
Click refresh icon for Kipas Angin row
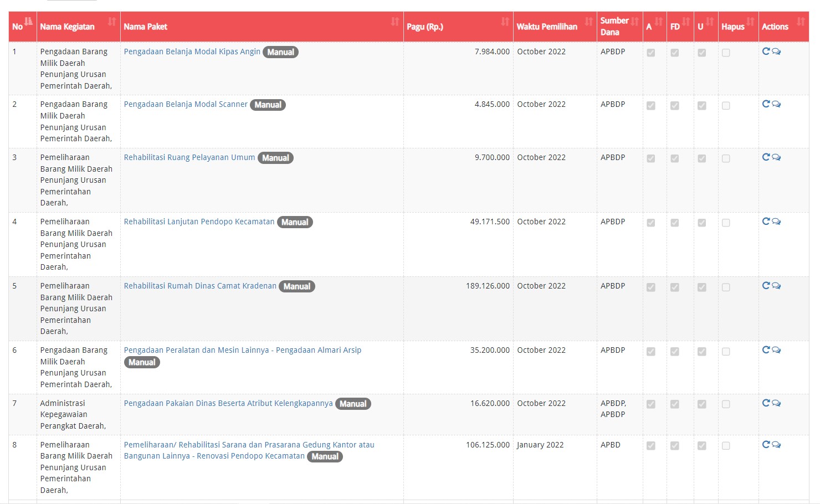click(766, 52)
